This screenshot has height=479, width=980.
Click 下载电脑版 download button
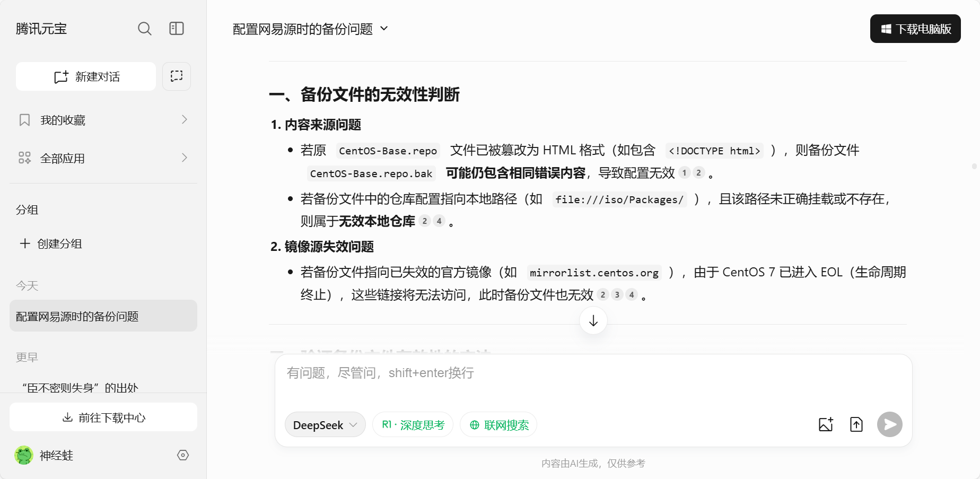pos(915,29)
